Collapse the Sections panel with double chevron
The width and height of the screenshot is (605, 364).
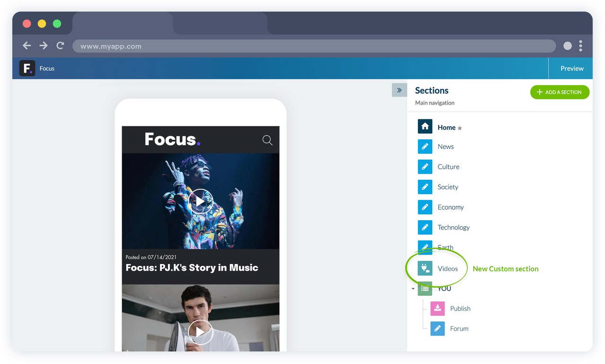tap(399, 90)
